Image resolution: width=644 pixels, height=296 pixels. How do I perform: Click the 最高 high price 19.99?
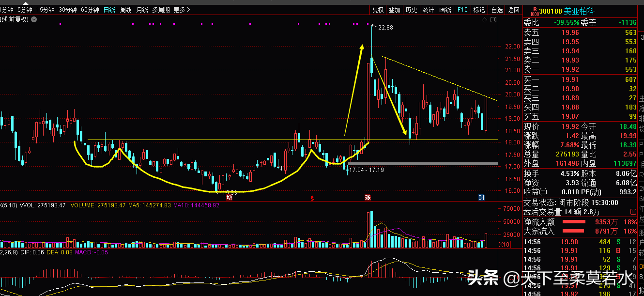pyautogui.click(x=628, y=136)
